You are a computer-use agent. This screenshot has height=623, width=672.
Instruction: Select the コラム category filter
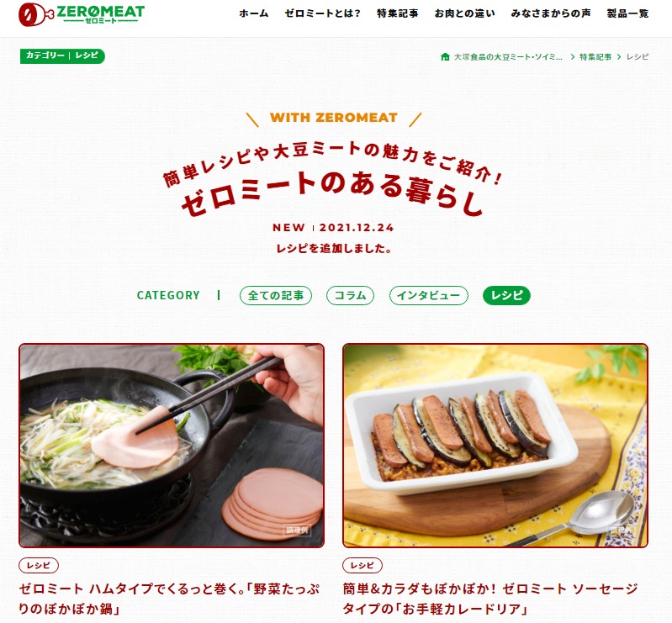(350, 296)
